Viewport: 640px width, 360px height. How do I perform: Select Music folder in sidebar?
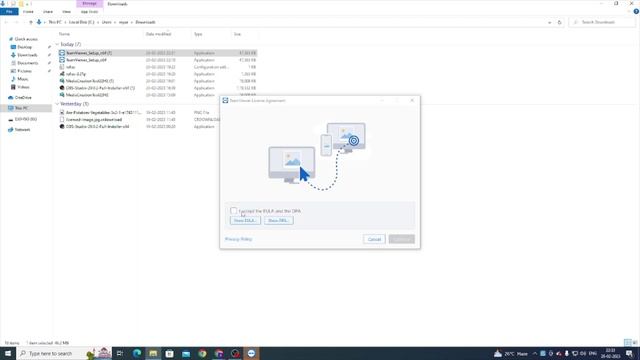click(x=22, y=79)
